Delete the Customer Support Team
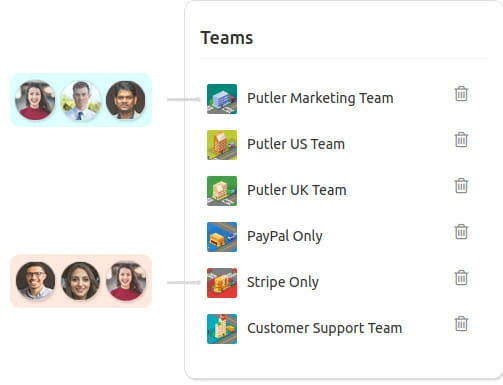503x385 pixels. [x=461, y=324]
